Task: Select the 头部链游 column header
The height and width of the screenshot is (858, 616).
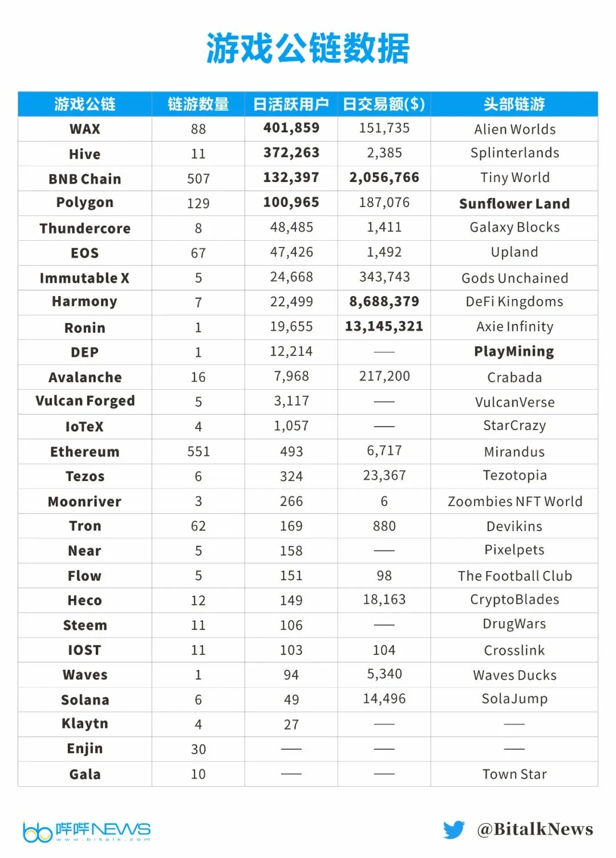Action: (x=514, y=104)
